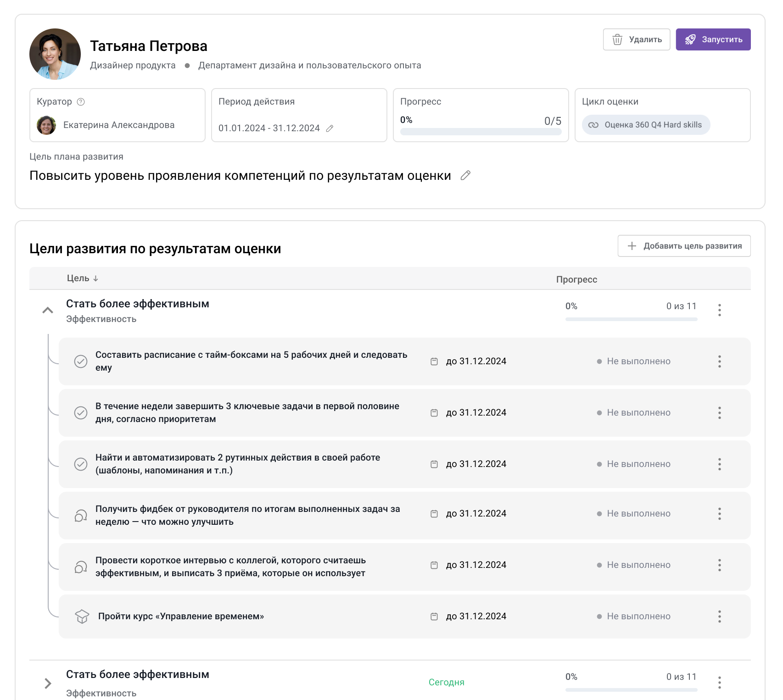Click the checkmark icon on the time-boxing task
This screenshot has height=700, width=783.
[81, 361]
